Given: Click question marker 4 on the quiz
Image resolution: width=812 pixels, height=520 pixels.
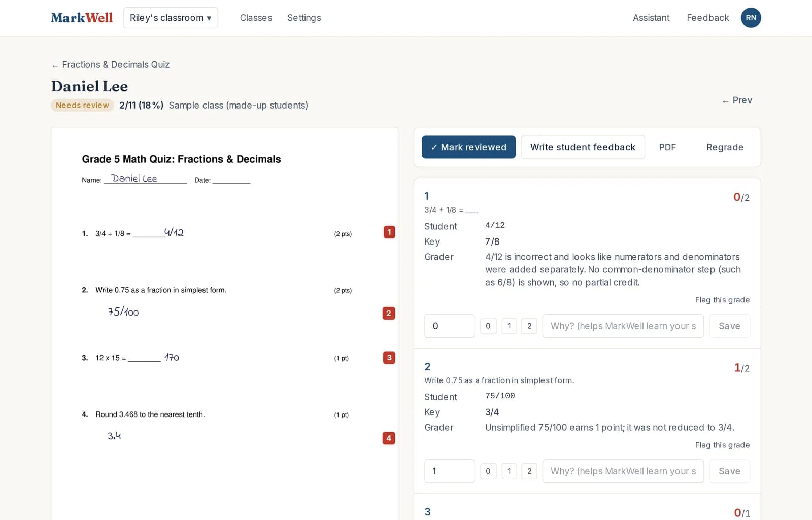Looking at the screenshot, I should 389,438.
